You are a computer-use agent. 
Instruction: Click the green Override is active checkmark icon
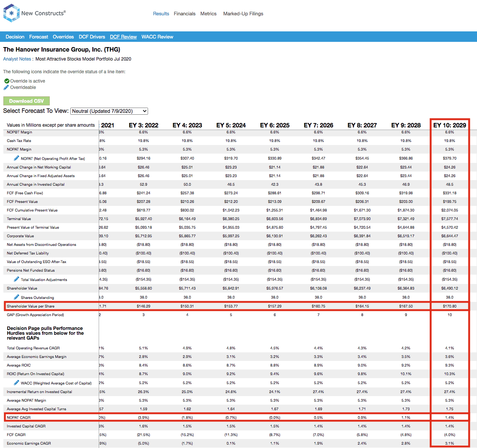click(7, 81)
